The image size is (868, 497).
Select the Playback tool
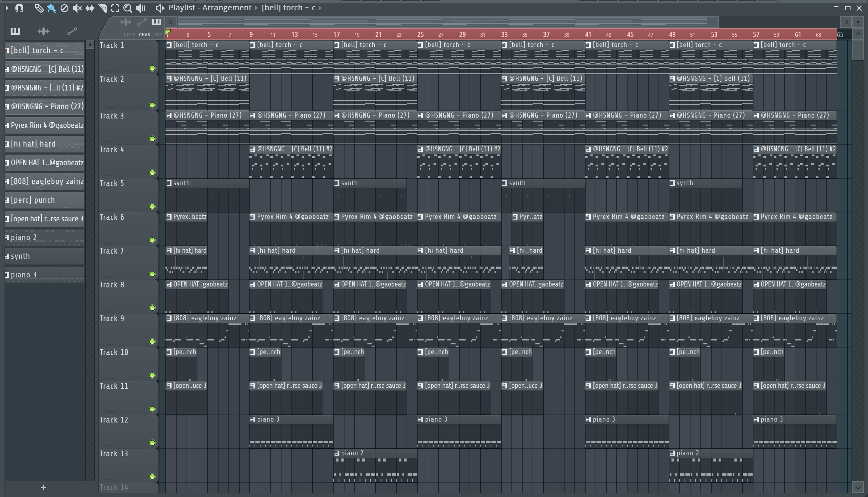(140, 8)
